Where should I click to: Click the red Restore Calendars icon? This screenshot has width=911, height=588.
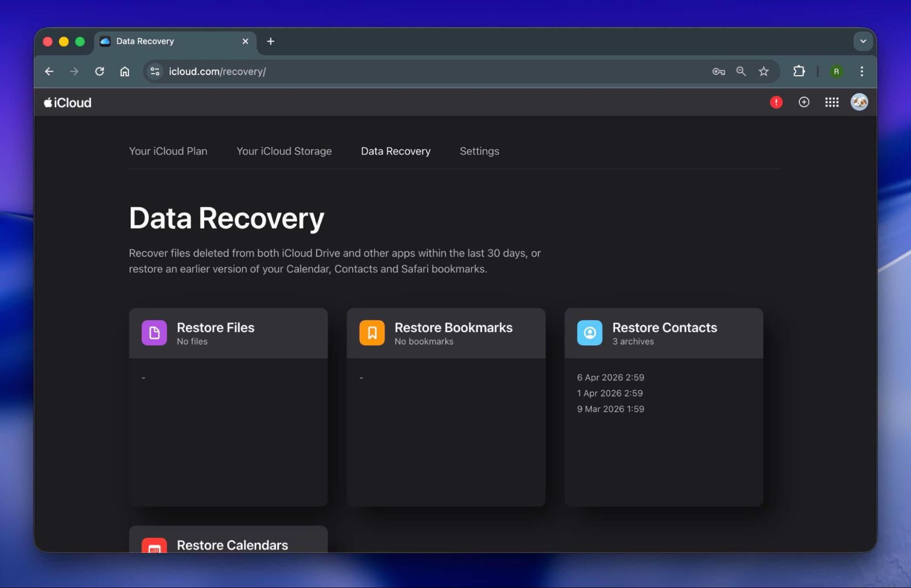154,545
